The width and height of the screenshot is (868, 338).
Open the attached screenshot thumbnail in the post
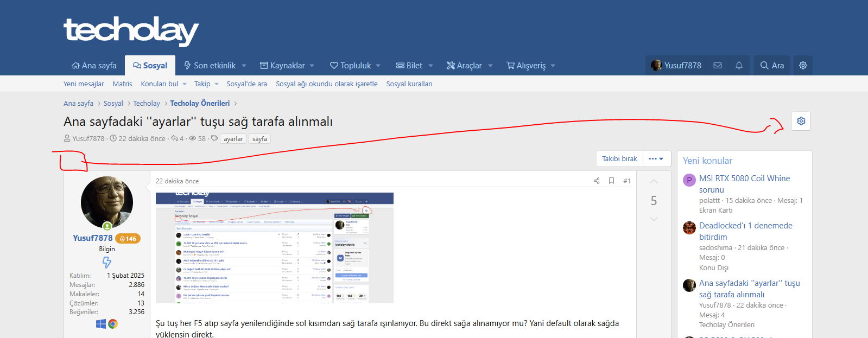(275, 248)
